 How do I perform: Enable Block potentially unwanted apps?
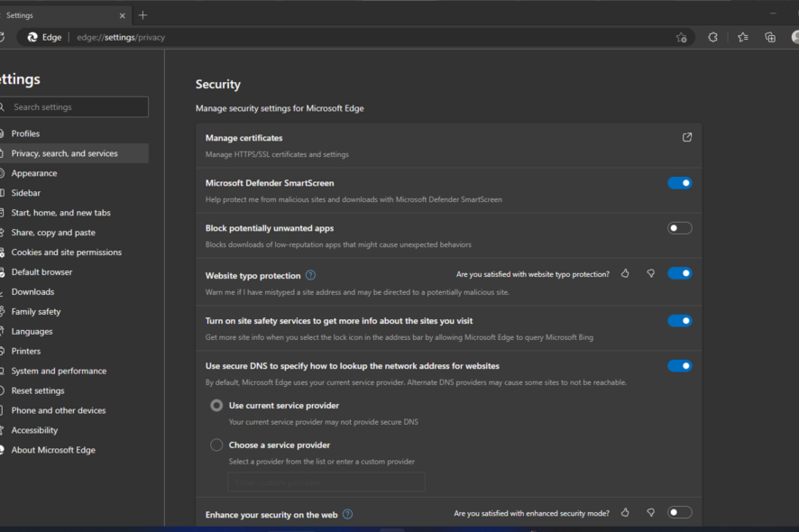pos(679,227)
